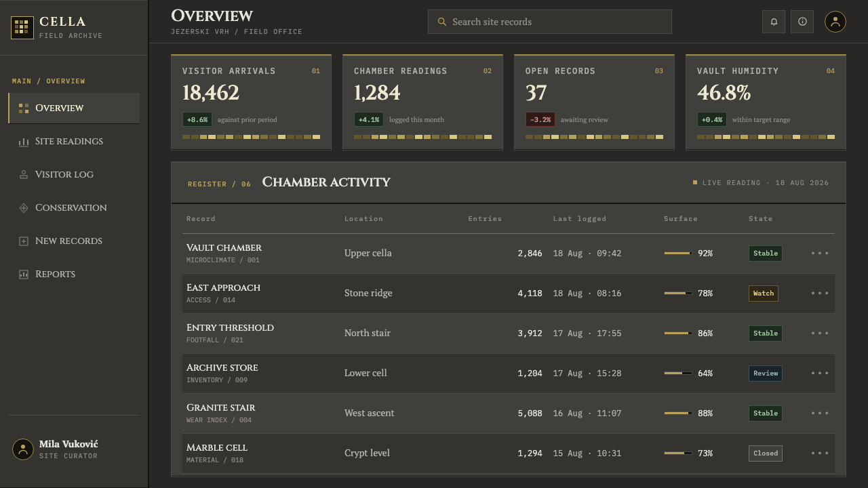Click the Entry threshold record name
Viewport: 868px width, 488px height.
pos(231,327)
